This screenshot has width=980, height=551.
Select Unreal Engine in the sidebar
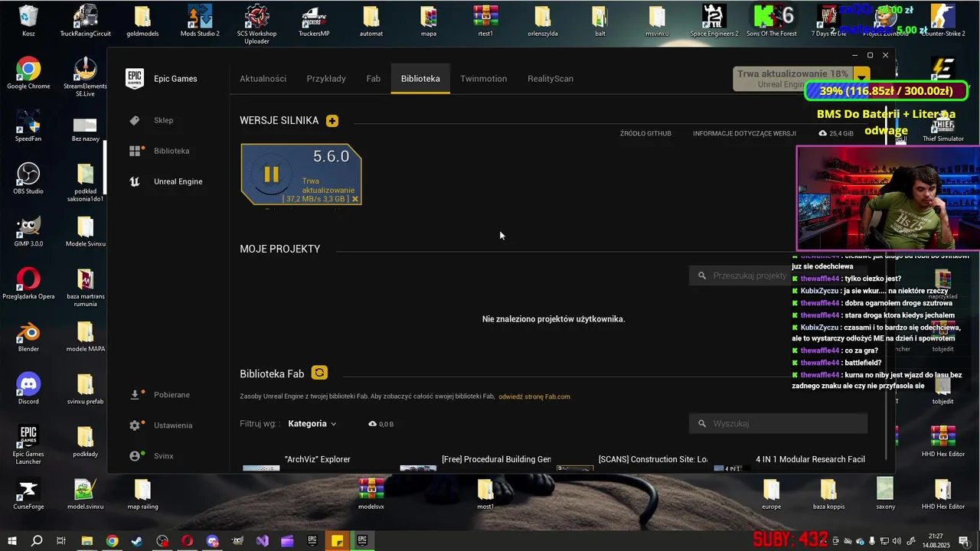[178, 181]
